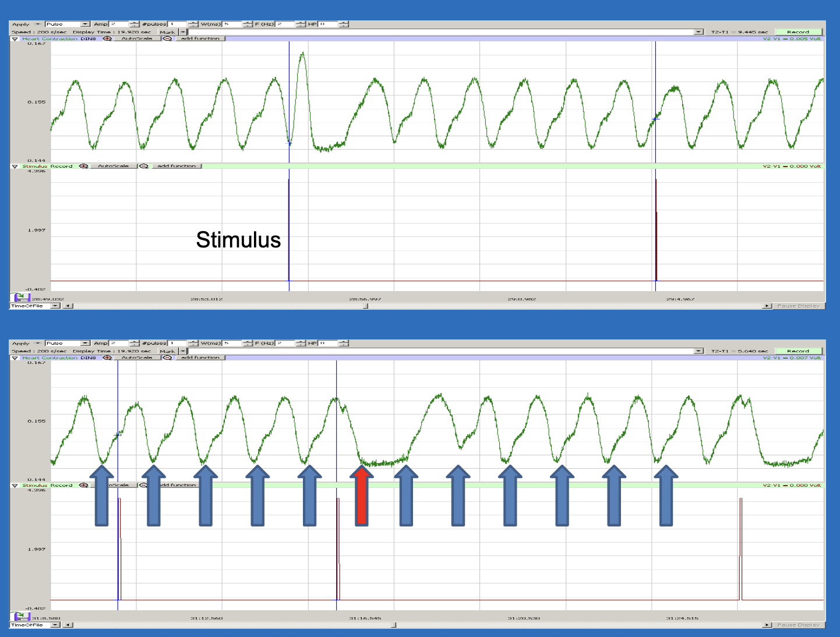
Task: Open Apply dropdown in 5.640 sec window
Action: pyautogui.click(x=38, y=343)
